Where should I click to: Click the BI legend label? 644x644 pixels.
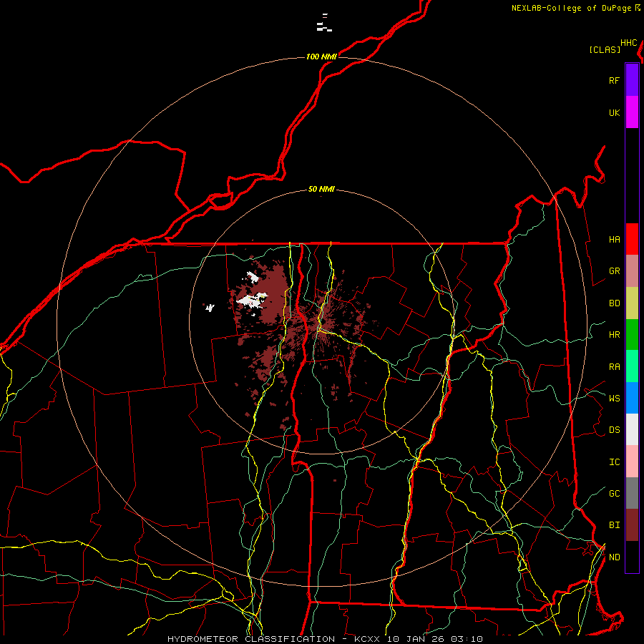coord(614,525)
